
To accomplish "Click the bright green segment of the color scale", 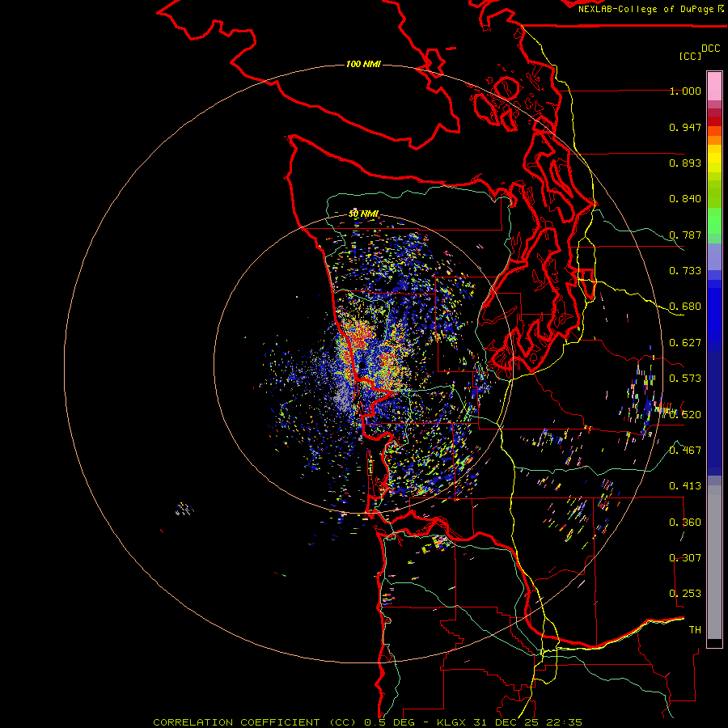I will point(714,221).
